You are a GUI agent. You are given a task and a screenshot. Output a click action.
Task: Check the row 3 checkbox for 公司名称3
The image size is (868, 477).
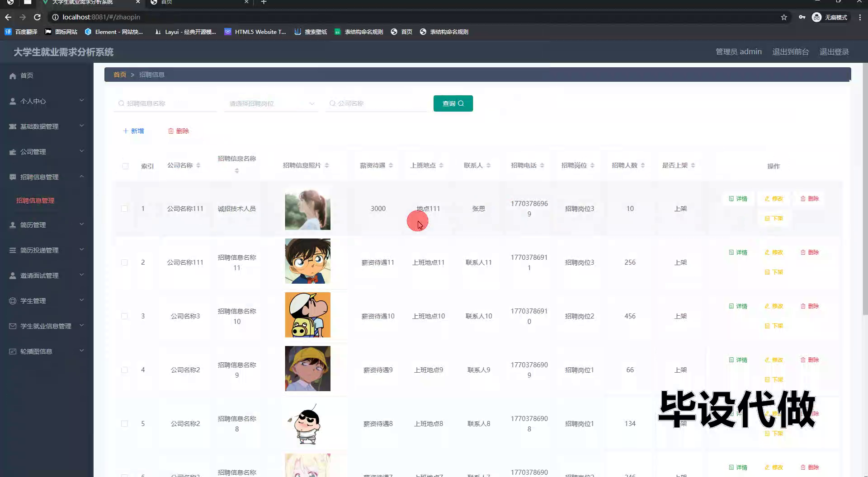pyautogui.click(x=124, y=316)
